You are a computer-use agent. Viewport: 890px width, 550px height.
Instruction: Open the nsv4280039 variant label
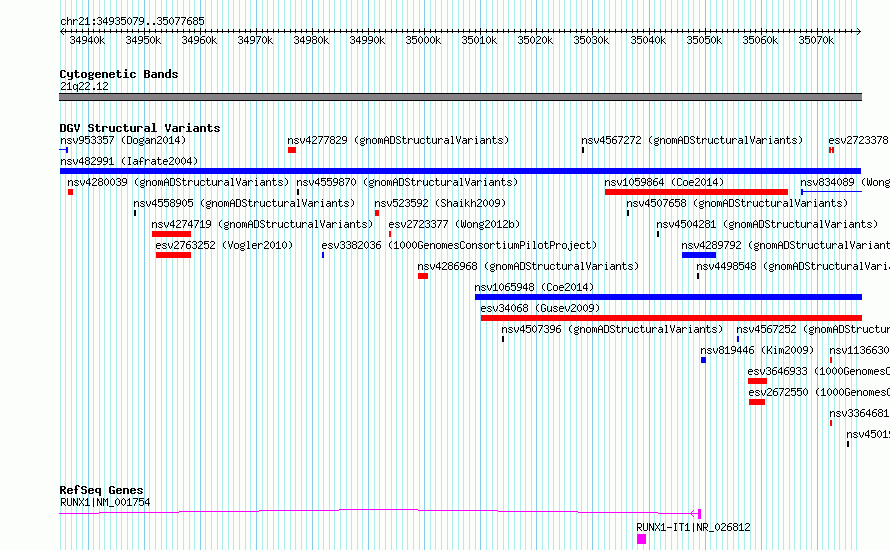tap(178, 182)
